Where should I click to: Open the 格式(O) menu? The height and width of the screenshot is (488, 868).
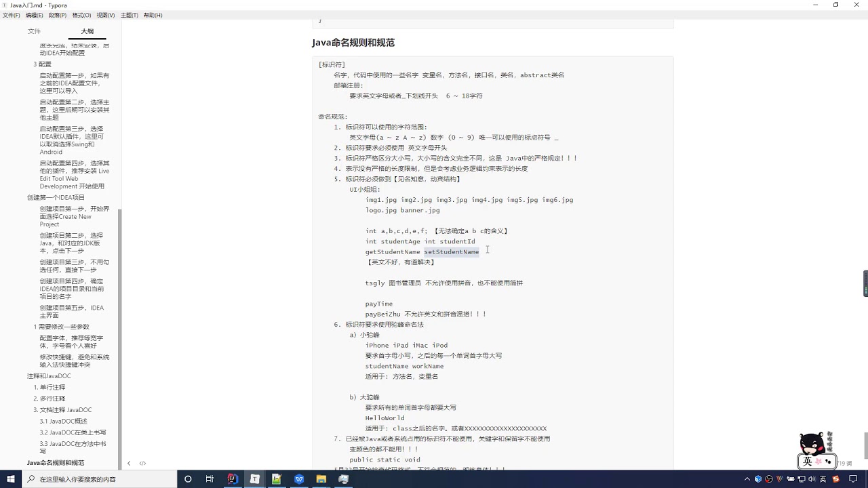81,15
